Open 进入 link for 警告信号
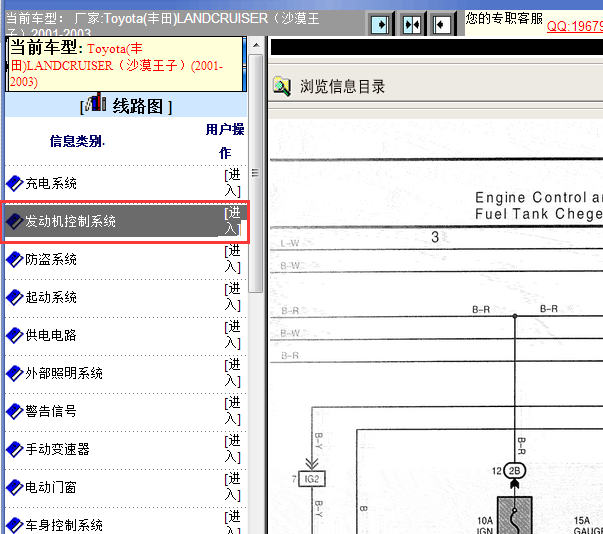This screenshot has height=534, width=603. [x=233, y=411]
